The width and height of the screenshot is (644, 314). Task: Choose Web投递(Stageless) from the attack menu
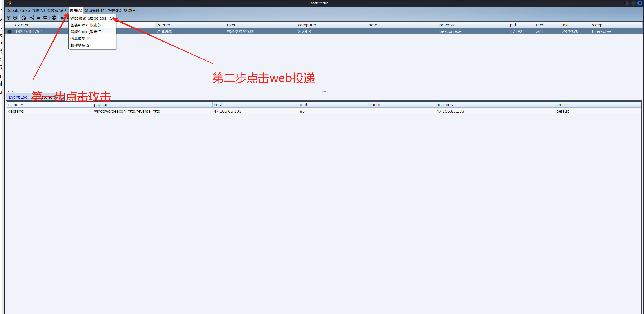click(92, 18)
